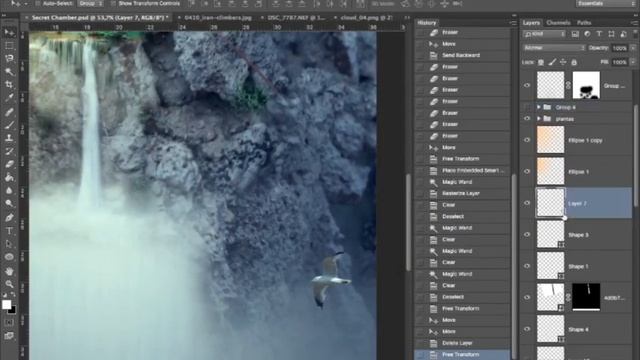Switch to the Channels tab
Viewport: 640px width, 360px height.
coord(558,23)
